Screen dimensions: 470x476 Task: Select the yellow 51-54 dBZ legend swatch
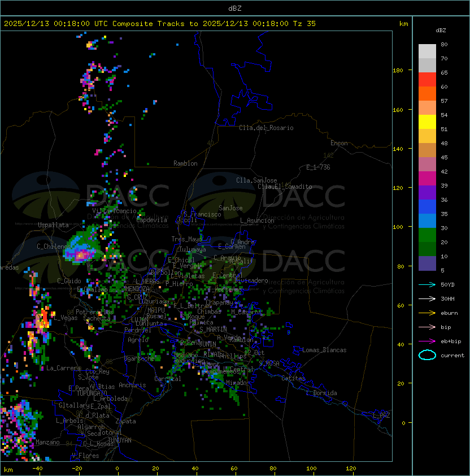click(x=427, y=122)
